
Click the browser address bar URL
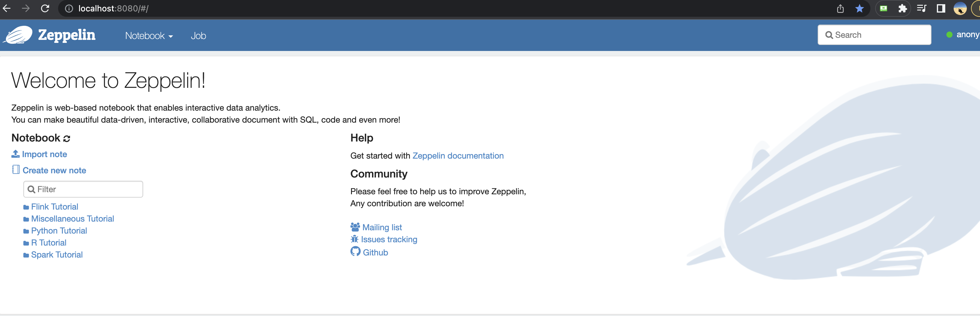114,8
